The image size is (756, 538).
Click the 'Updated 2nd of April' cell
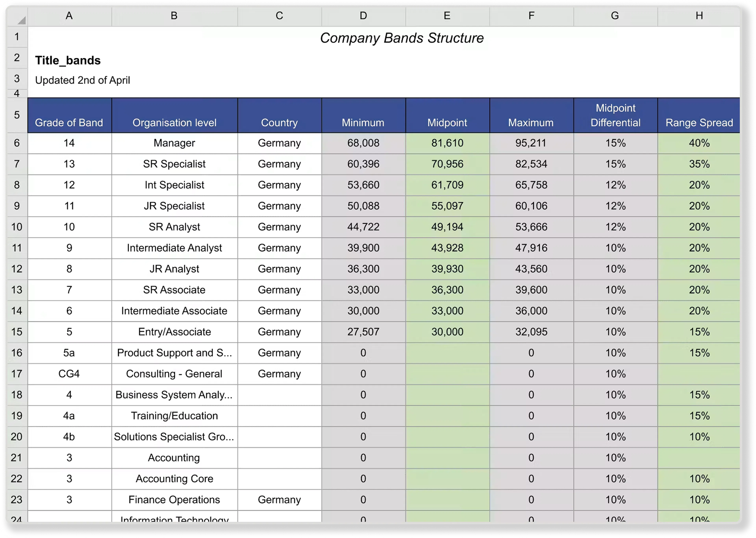pyautogui.click(x=82, y=80)
